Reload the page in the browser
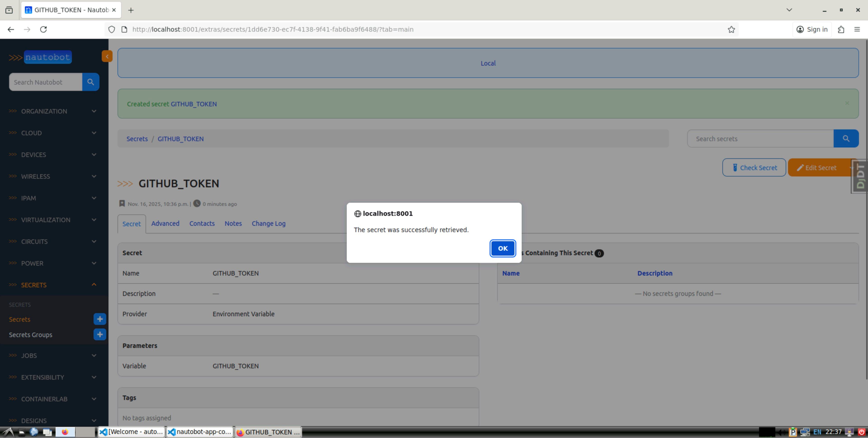This screenshot has width=868, height=438. [x=43, y=29]
